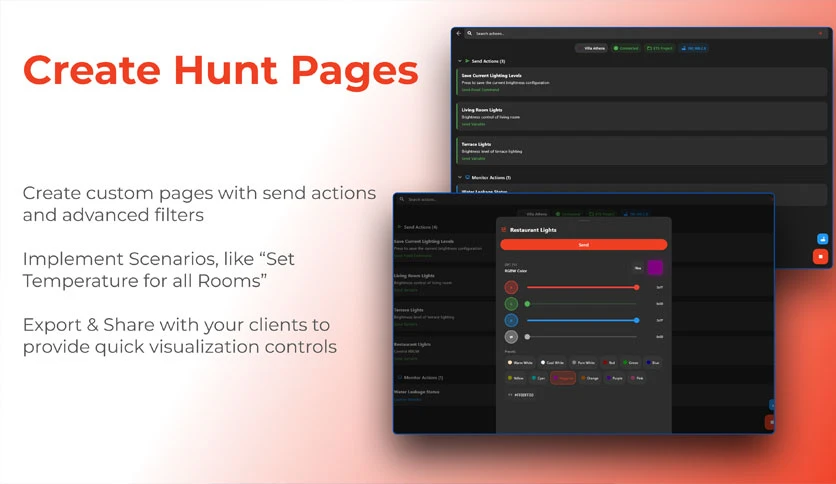
Task: Click the red R channel circle
Action: pyautogui.click(x=511, y=287)
